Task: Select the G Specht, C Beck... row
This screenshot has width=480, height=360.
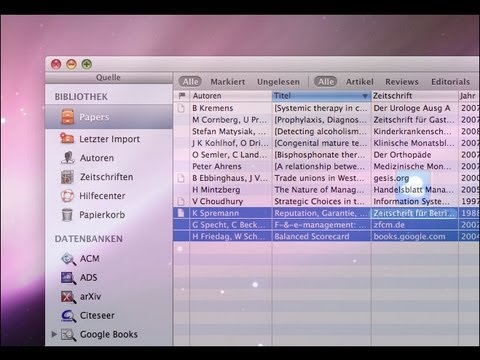Action: [x=327, y=225]
